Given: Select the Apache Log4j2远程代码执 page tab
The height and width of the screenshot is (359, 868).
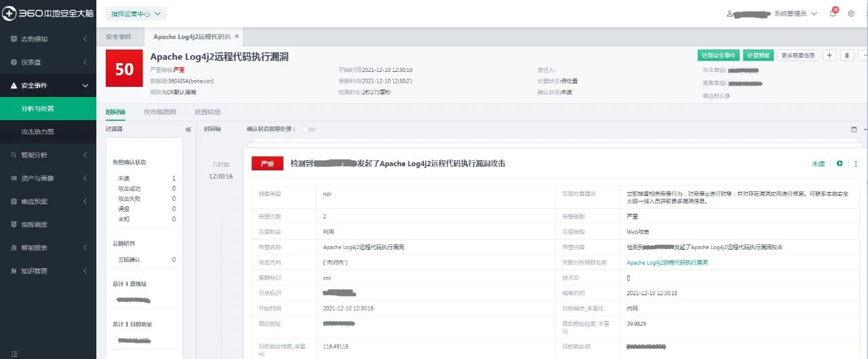Looking at the screenshot, I should (x=192, y=36).
